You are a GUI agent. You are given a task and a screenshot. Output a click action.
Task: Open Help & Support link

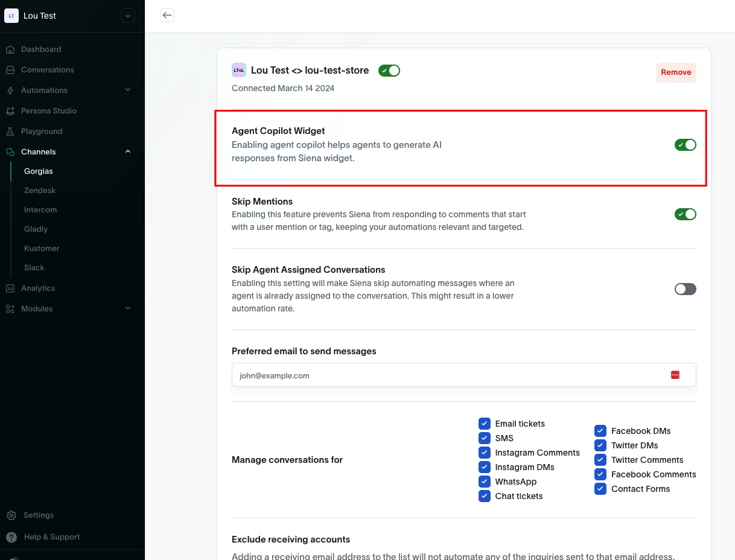click(52, 537)
